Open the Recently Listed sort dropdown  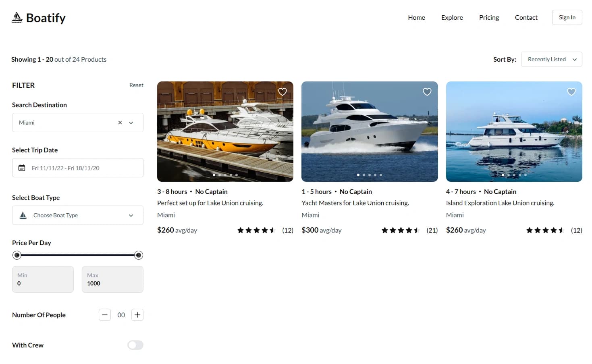coord(551,59)
